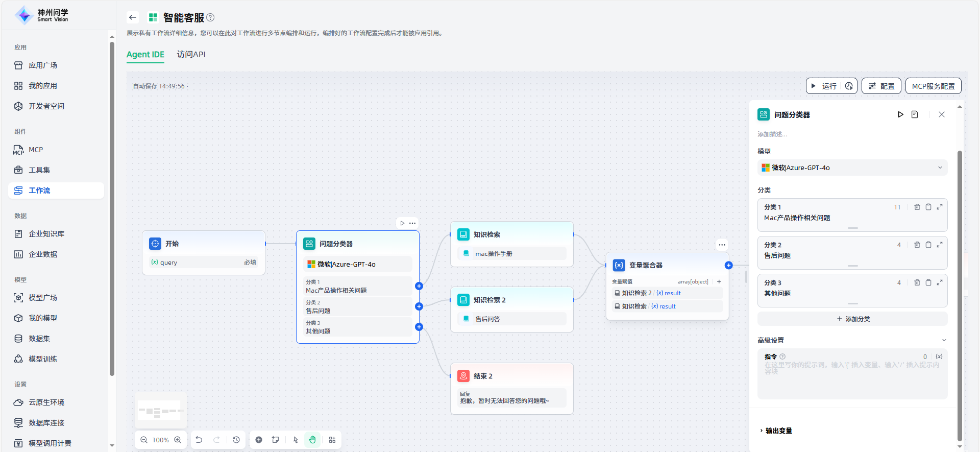This screenshot has width=980, height=452.
Task: Toggle the hand pan mode
Action: pos(312,440)
